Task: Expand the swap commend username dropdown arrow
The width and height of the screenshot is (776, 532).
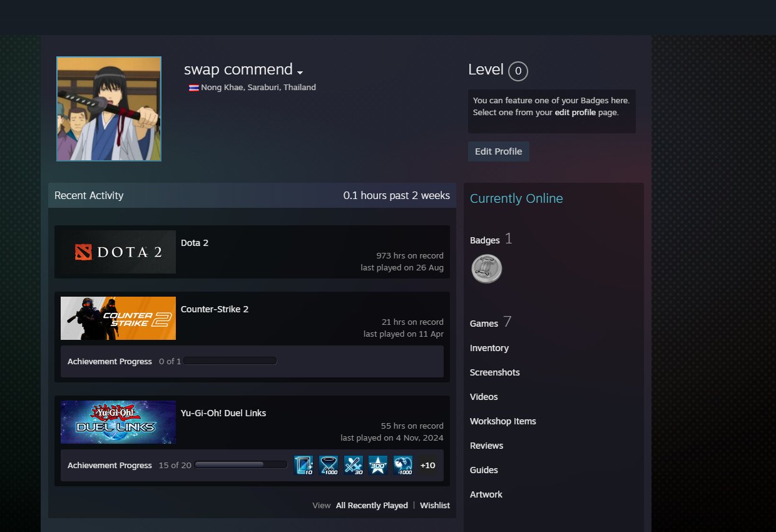Action: click(300, 73)
